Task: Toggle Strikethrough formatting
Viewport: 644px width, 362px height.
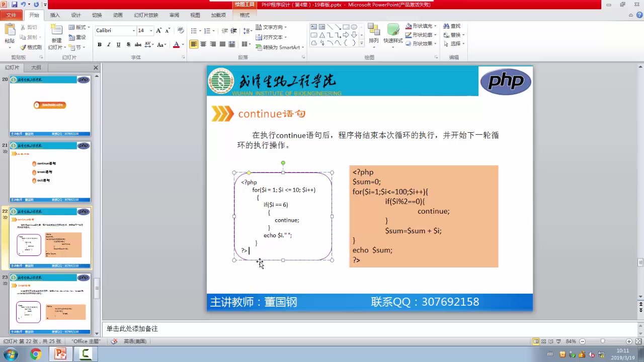Action: (x=138, y=45)
